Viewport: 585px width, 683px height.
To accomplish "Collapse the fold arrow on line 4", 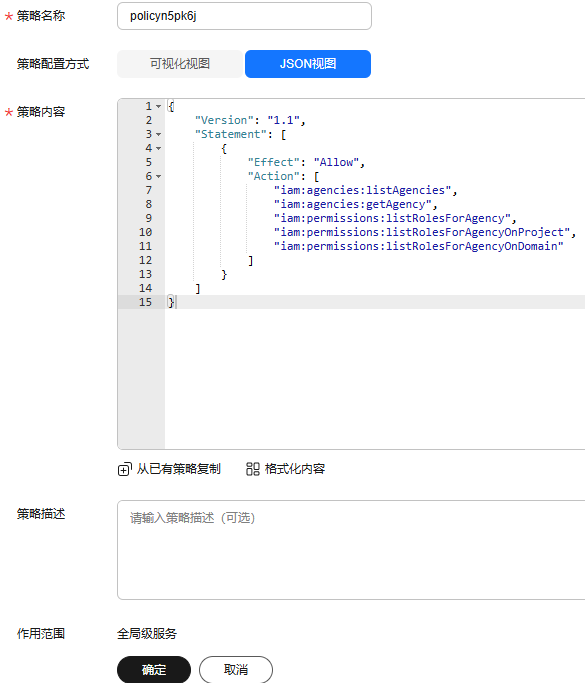I will 159,149.
